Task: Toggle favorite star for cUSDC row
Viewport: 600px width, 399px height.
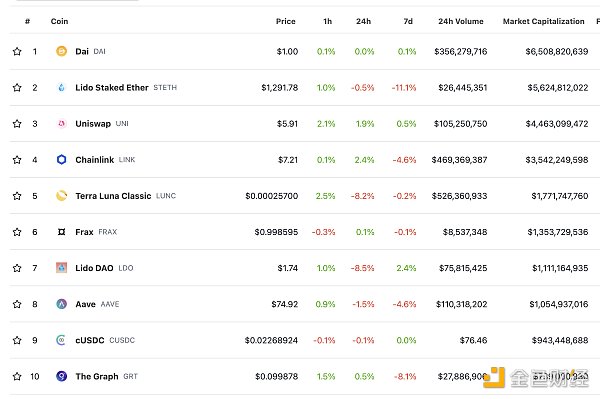Action: pos(17,340)
